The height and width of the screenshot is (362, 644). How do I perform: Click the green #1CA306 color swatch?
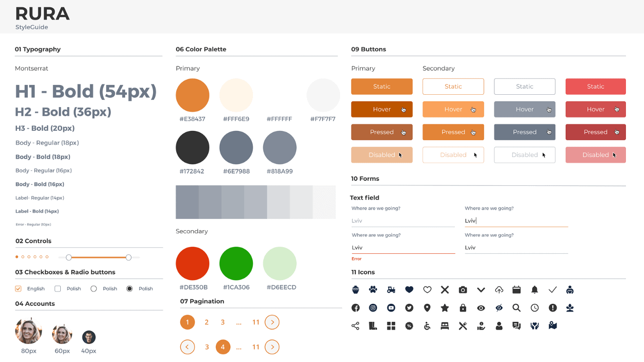[x=236, y=263]
